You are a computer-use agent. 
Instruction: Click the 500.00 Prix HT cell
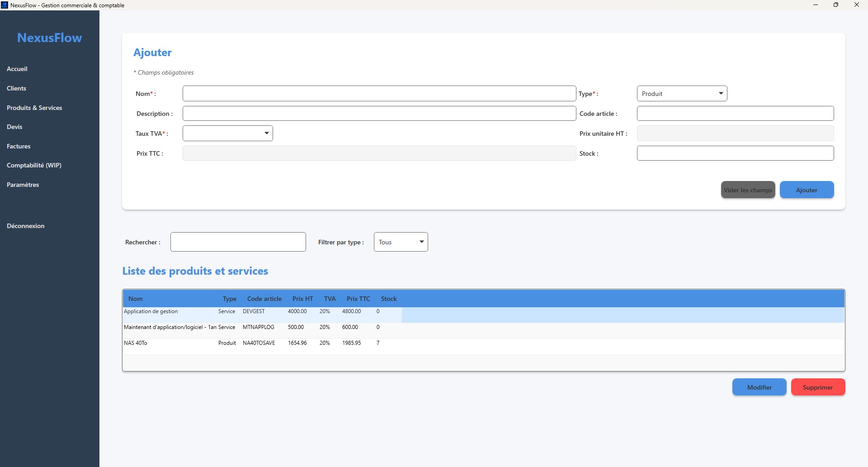point(296,327)
